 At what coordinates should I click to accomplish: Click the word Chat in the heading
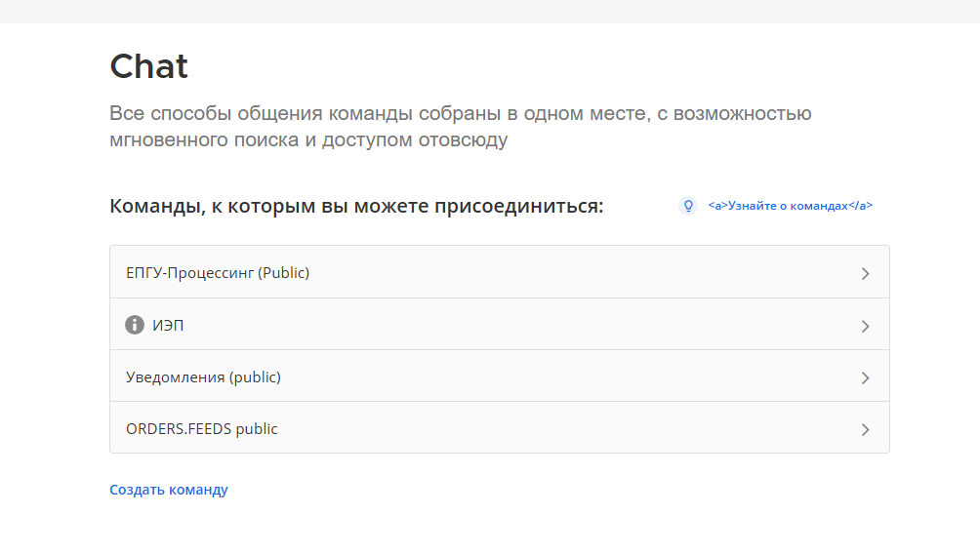pyautogui.click(x=148, y=66)
